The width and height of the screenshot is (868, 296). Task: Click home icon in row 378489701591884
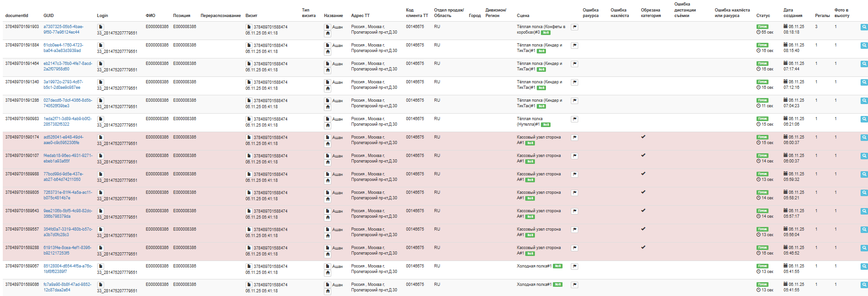[x=328, y=52]
